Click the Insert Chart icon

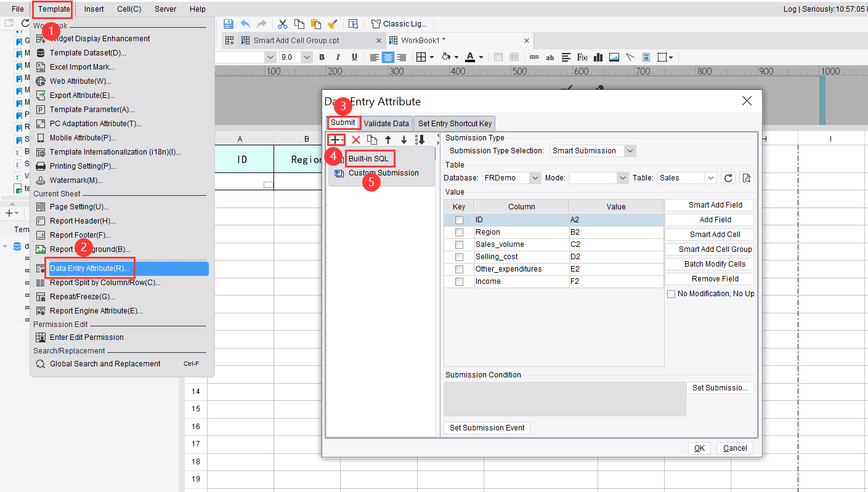[598, 57]
